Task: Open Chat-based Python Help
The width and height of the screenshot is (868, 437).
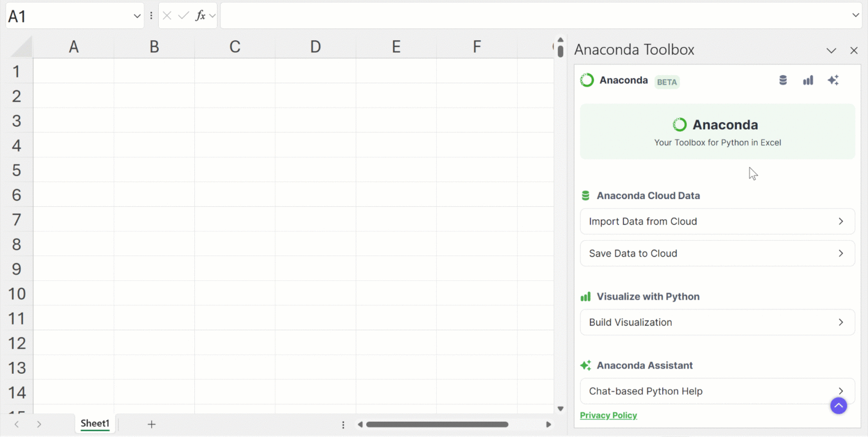Action: [717, 391]
